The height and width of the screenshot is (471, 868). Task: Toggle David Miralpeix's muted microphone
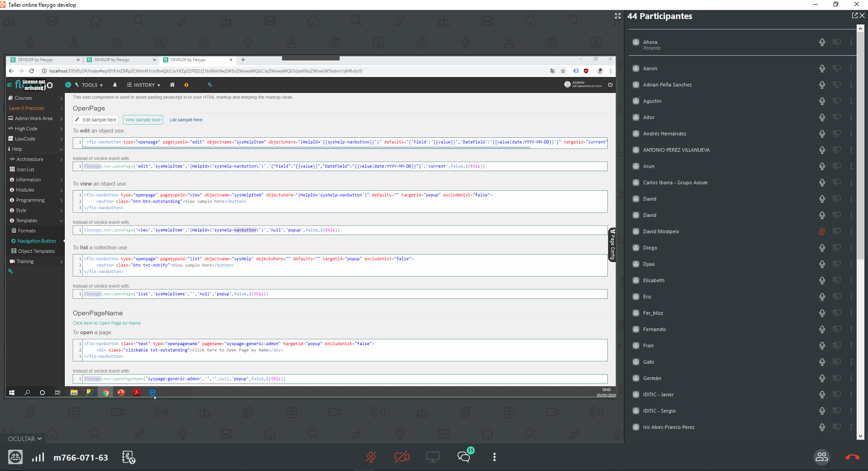click(x=822, y=231)
